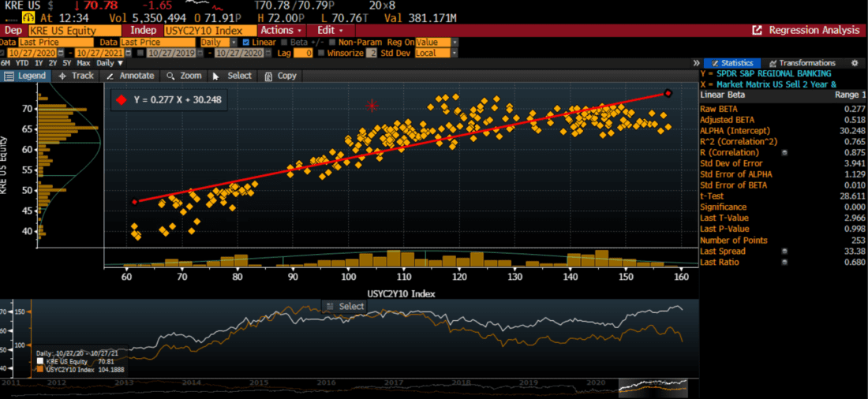Screen dimensions: 868x399
Task: Click the Linear Beta header
Action: tap(722, 95)
